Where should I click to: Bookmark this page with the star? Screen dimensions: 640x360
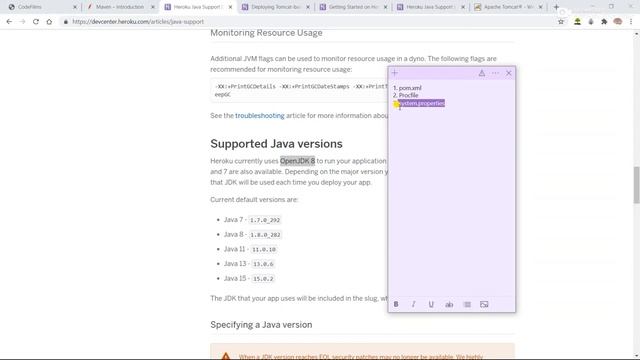click(x=561, y=22)
